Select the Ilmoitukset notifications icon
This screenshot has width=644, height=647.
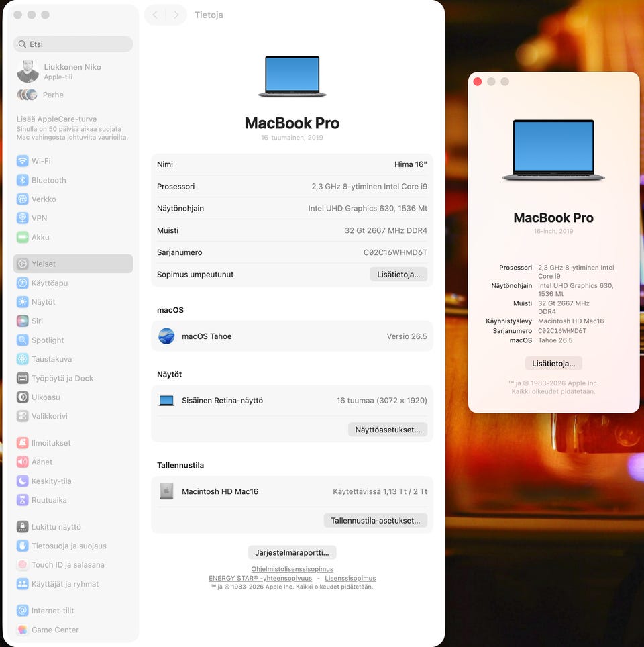22,443
